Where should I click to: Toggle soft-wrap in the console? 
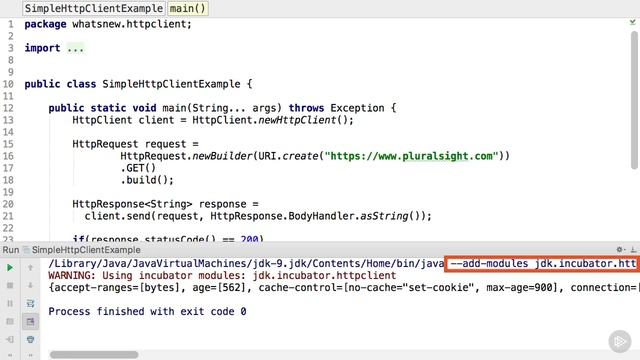(30, 304)
